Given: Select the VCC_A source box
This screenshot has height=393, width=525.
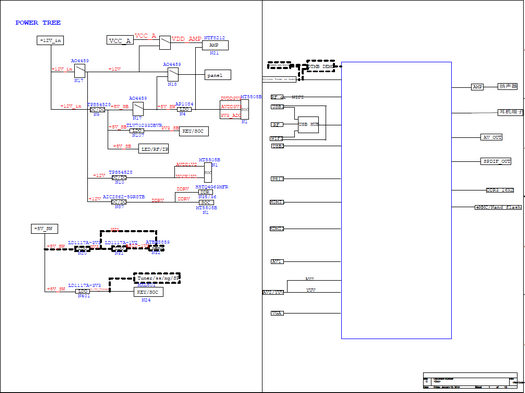Looking at the screenshot, I should pyautogui.click(x=120, y=41).
